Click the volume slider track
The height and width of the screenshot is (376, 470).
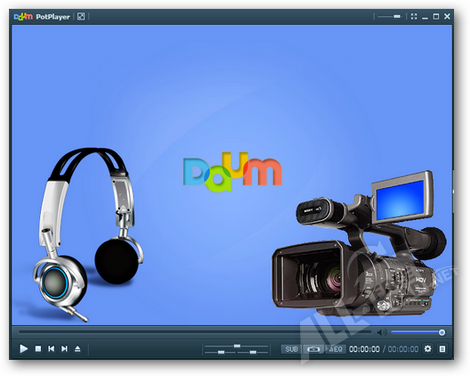[x=418, y=332]
